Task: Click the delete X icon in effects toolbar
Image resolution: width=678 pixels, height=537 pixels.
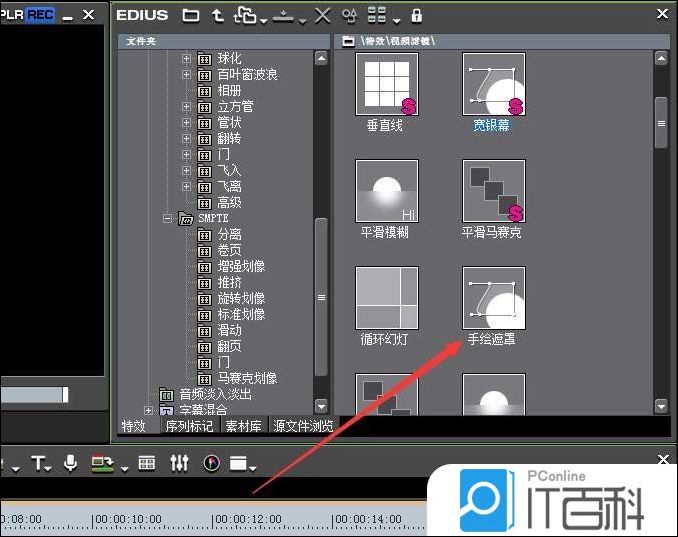Action: pos(322,15)
